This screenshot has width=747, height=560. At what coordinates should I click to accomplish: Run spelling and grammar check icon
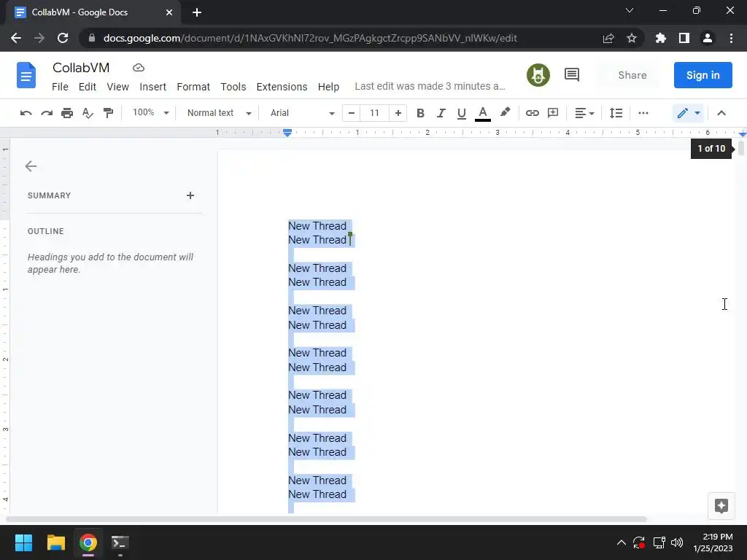coord(88,113)
